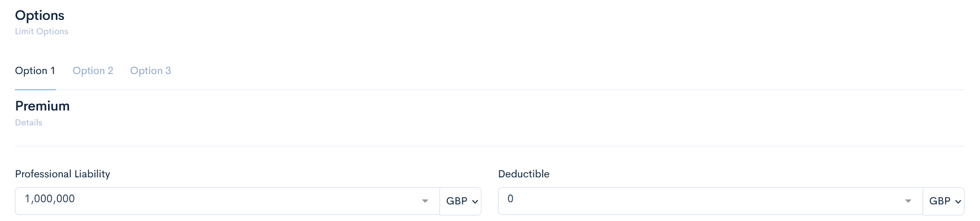Click the Professional Liability field label

pos(62,174)
